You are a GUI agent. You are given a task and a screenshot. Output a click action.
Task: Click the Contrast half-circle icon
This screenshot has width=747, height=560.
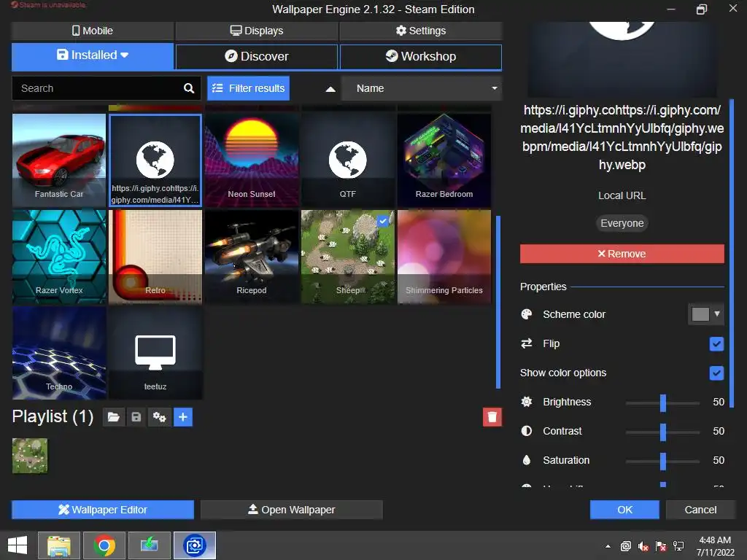527,431
